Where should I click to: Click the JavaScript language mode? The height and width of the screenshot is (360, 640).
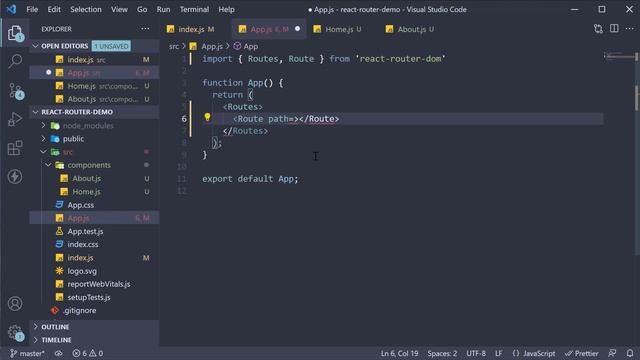tap(534, 353)
